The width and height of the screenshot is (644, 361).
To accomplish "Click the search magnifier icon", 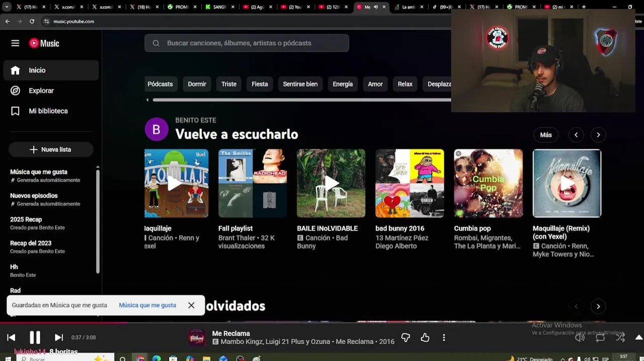I will coord(156,43).
